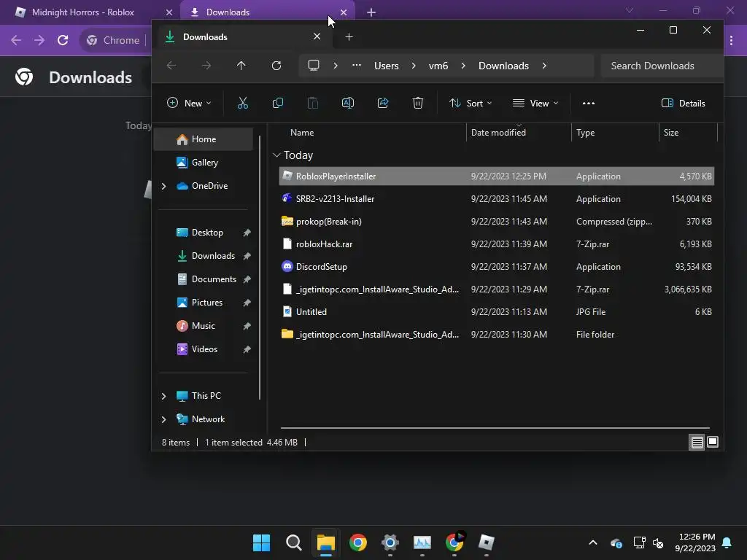This screenshot has height=560, width=747.
Task: Select the SRB2-v2213-Installer file
Action: tap(496, 198)
